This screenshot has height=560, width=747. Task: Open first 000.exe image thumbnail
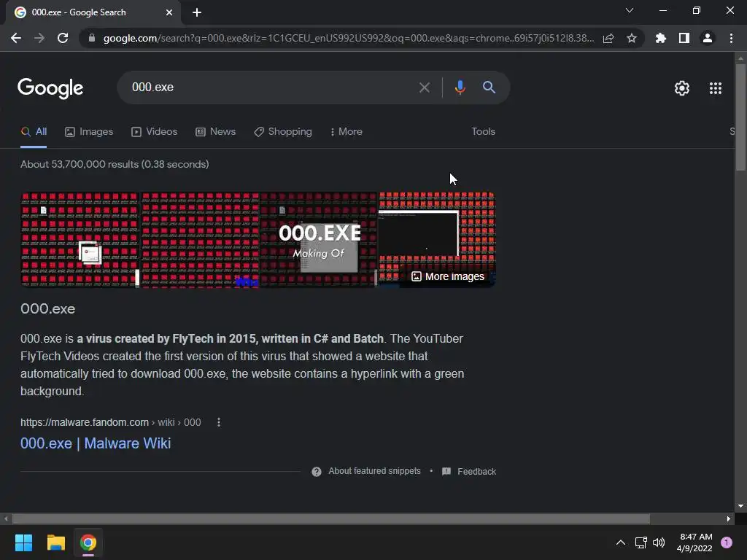(80, 239)
